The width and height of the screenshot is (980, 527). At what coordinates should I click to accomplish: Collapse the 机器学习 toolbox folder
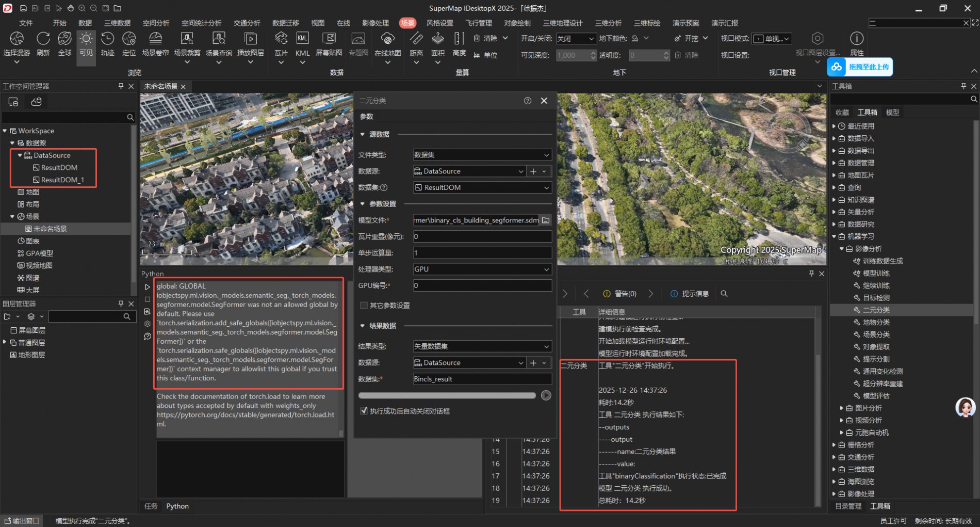point(834,237)
